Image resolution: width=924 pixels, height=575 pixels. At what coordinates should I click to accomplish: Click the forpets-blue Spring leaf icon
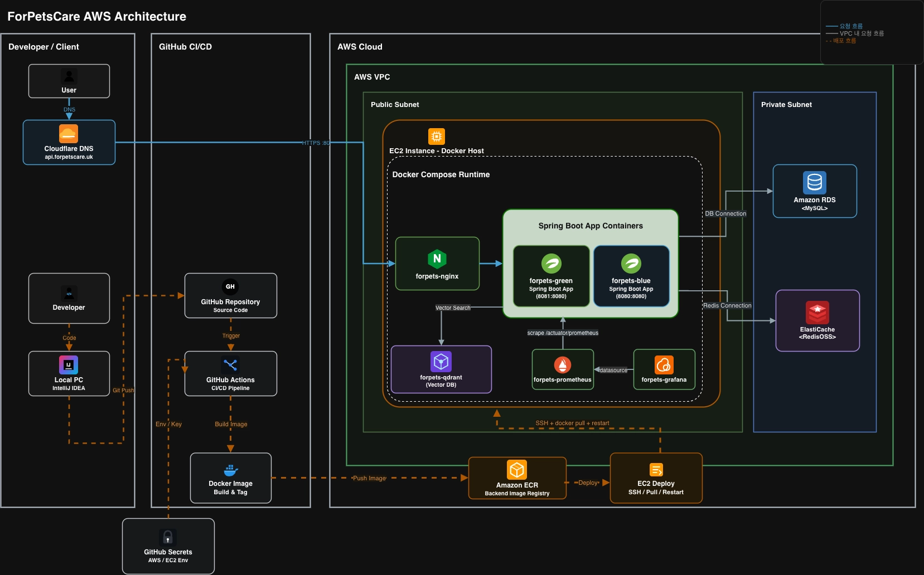(631, 264)
